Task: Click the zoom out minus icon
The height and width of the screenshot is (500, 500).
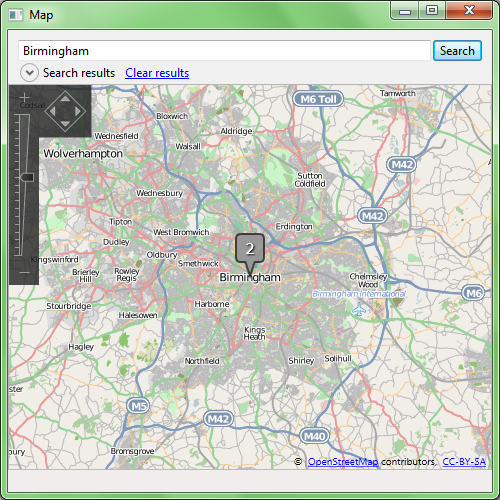Action: click(x=24, y=272)
